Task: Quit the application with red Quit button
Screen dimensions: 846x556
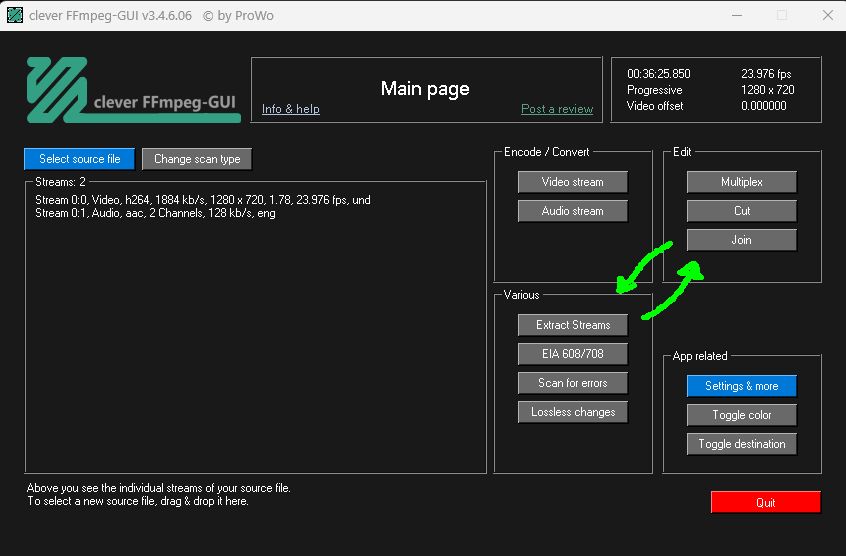Action: click(765, 503)
